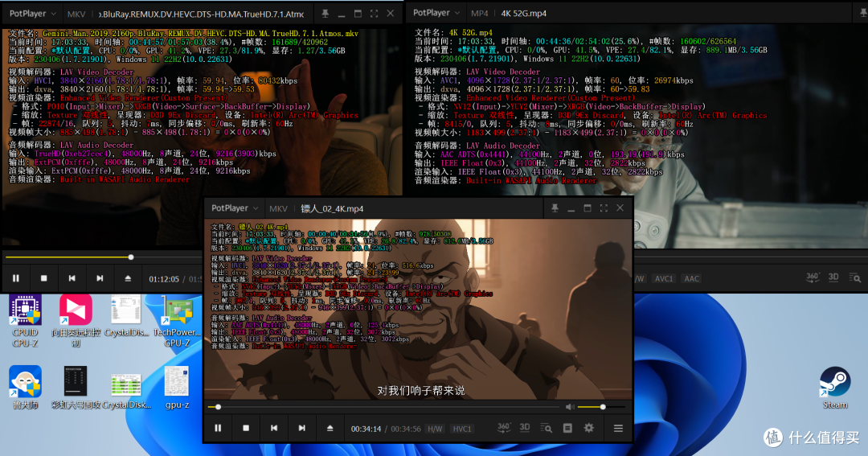The height and width of the screenshot is (456, 868).
Task: Toggle 3D mode in the front player
Action: 525,428
